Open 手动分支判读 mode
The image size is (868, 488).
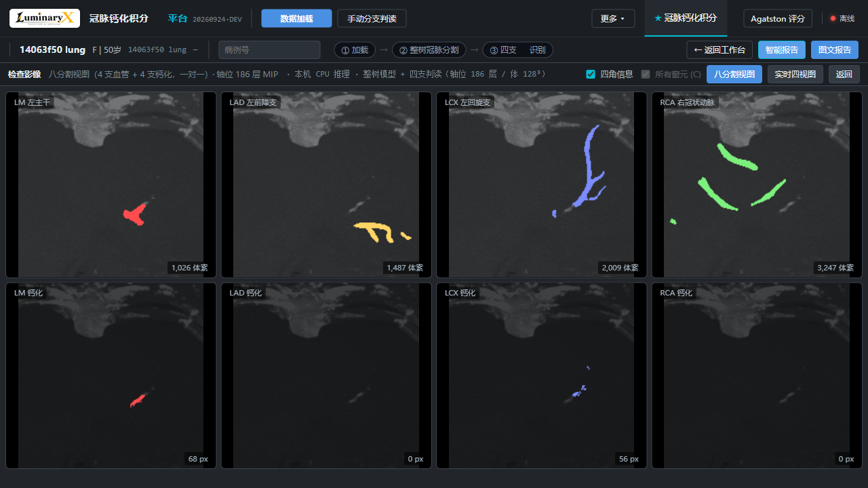pos(372,18)
